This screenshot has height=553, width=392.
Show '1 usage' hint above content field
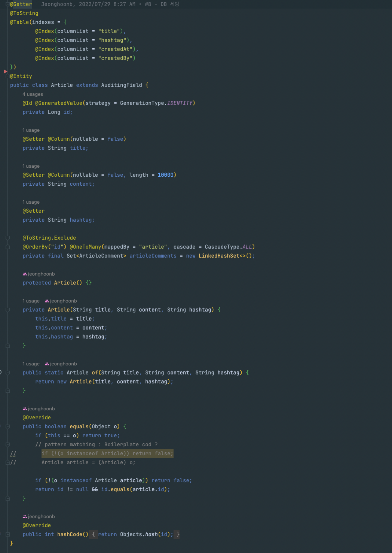point(31,166)
